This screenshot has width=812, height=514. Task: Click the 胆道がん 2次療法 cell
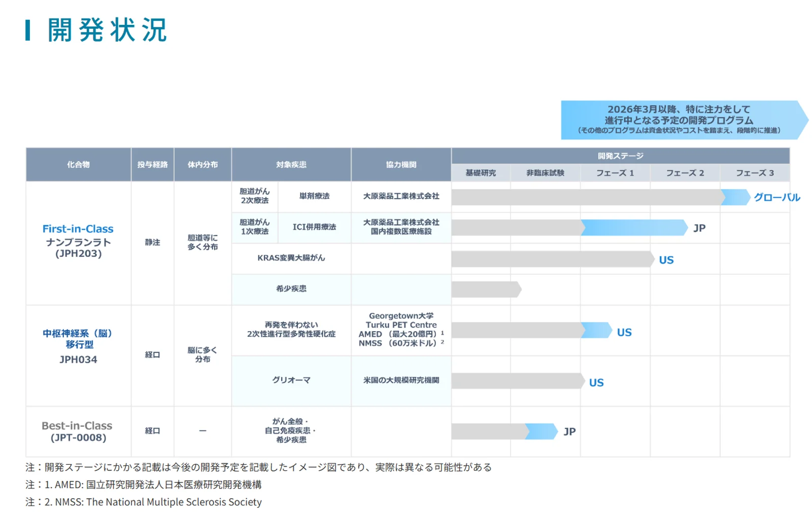pyautogui.click(x=255, y=196)
